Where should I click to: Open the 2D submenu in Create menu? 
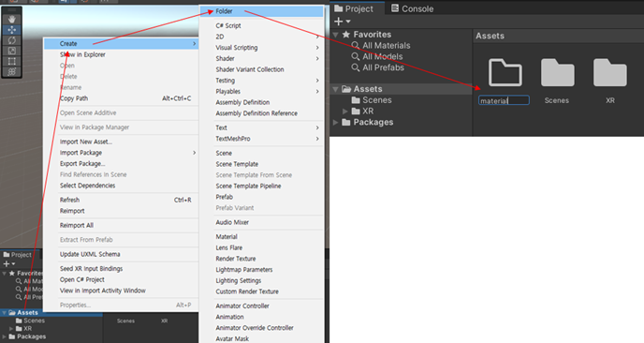[262, 37]
